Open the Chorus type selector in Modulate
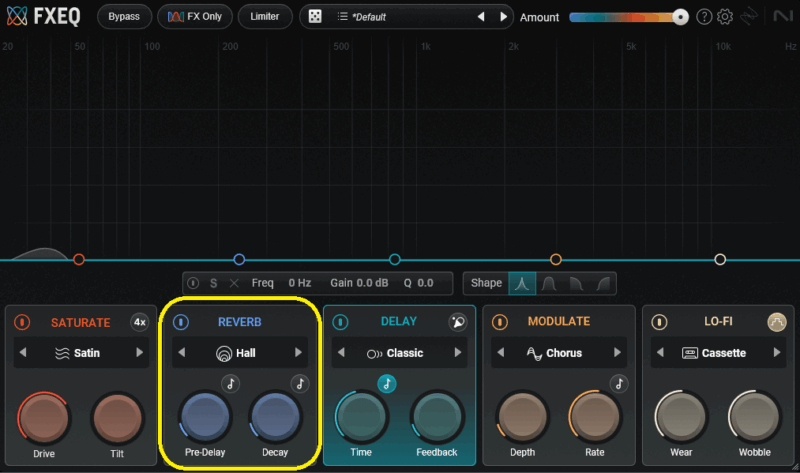 (x=555, y=353)
